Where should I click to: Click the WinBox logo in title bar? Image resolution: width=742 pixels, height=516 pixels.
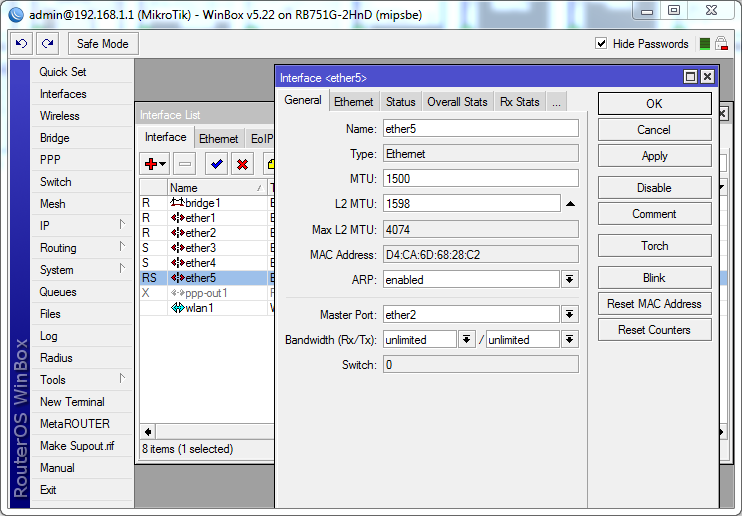[x=16, y=15]
